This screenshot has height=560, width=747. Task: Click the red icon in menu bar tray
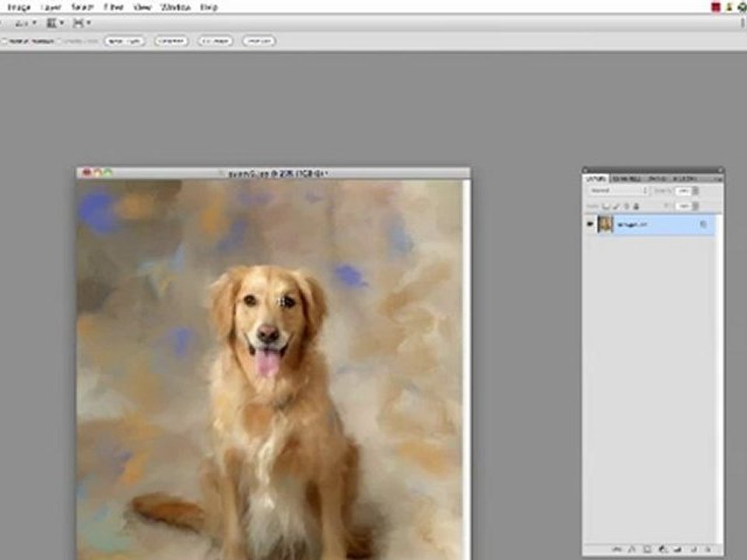(716, 7)
